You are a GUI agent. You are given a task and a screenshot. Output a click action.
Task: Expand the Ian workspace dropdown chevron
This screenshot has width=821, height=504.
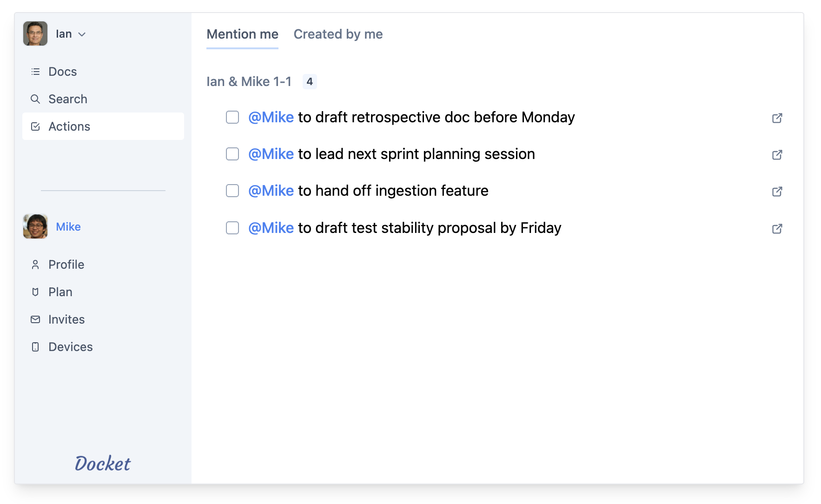pyautogui.click(x=82, y=34)
